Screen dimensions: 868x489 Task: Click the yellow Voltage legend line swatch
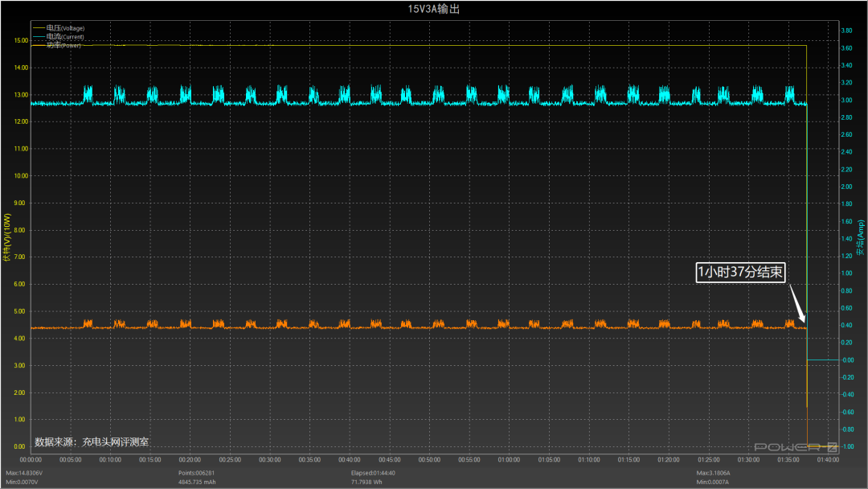pyautogui.click(x=39, y=27)
